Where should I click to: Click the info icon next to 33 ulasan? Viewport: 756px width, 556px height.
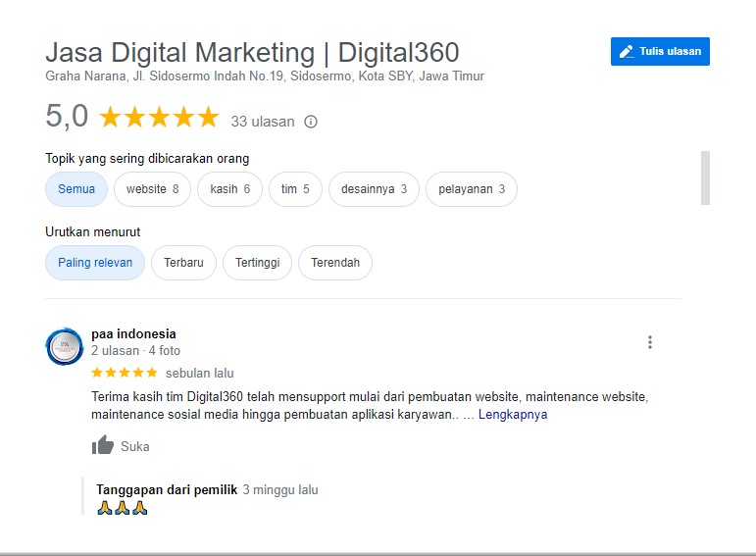coord(311,122)
